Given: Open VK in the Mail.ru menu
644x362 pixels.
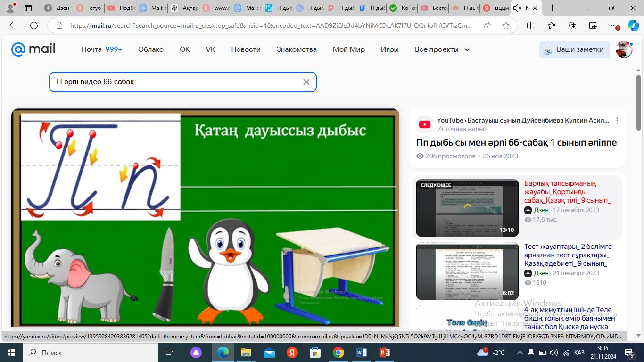Looking at the screenshot, I should click(210, 49).
